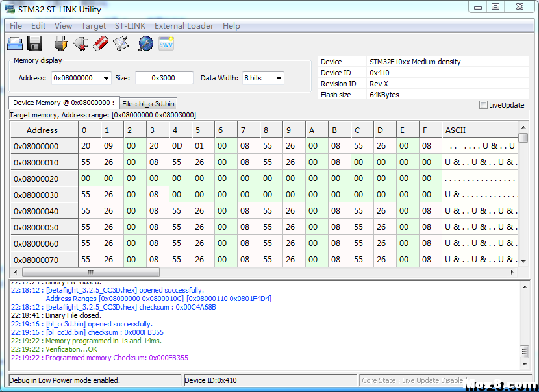Open globe update/web icon
This screenshot has width=539, height=392.
145,43
